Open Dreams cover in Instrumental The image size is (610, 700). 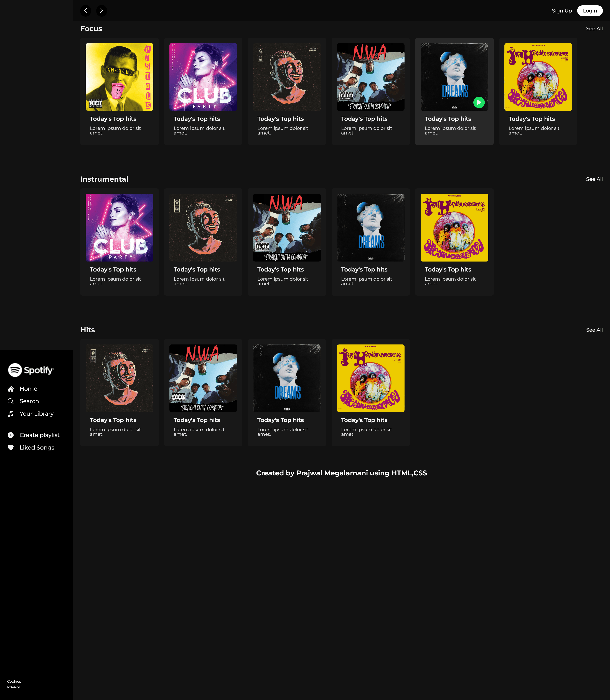(x=370, y=227)
